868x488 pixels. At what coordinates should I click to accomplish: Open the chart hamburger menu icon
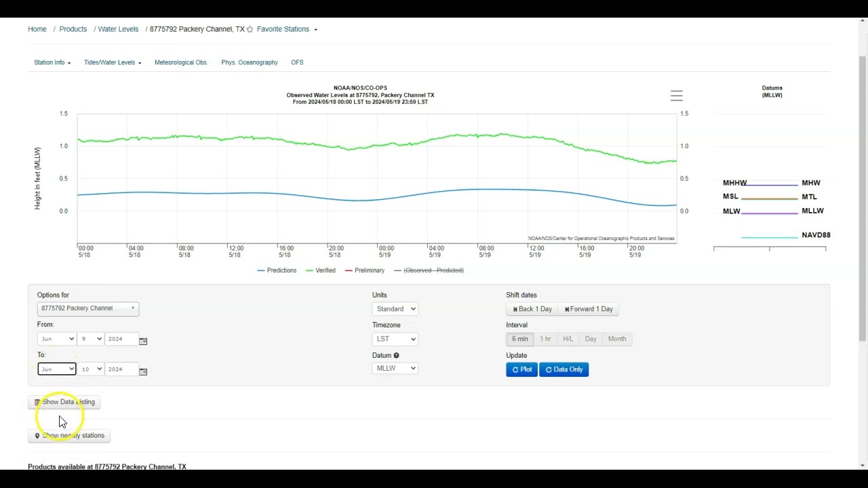coord(676,96)
